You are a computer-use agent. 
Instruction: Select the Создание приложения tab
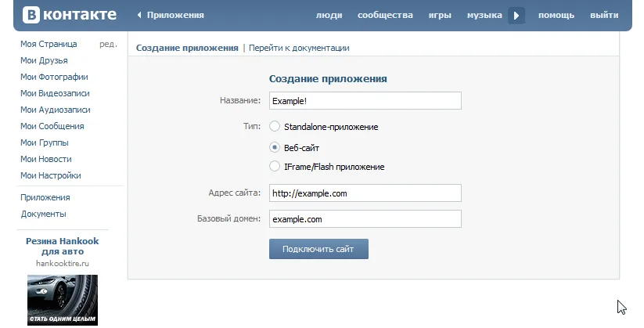[187, 48]
